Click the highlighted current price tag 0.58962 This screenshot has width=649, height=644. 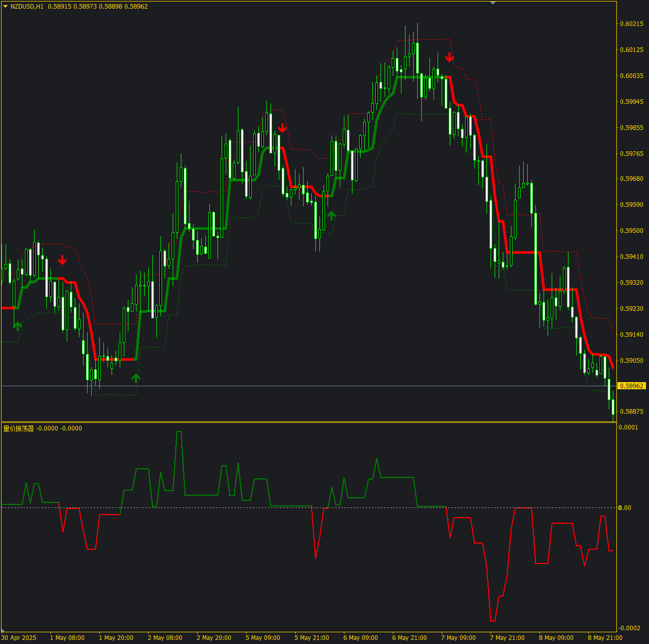632,386
